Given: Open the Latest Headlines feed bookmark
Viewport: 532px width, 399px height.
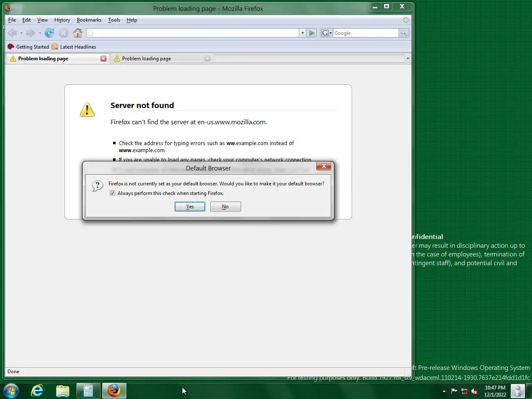Looking at the screenshot, I should 74,47.
